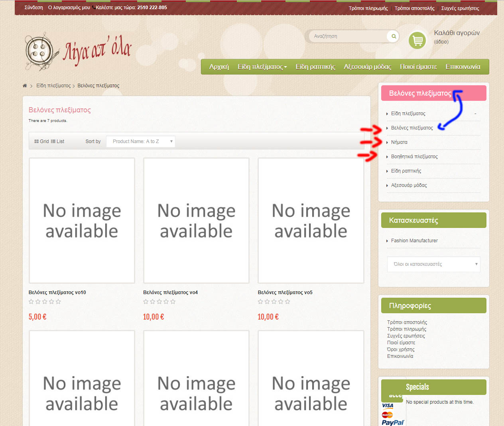Click rating stars for Βελόνες πλεξίματος νο10
The height and width of the screenshot is (426, 504).
[45, 302]
